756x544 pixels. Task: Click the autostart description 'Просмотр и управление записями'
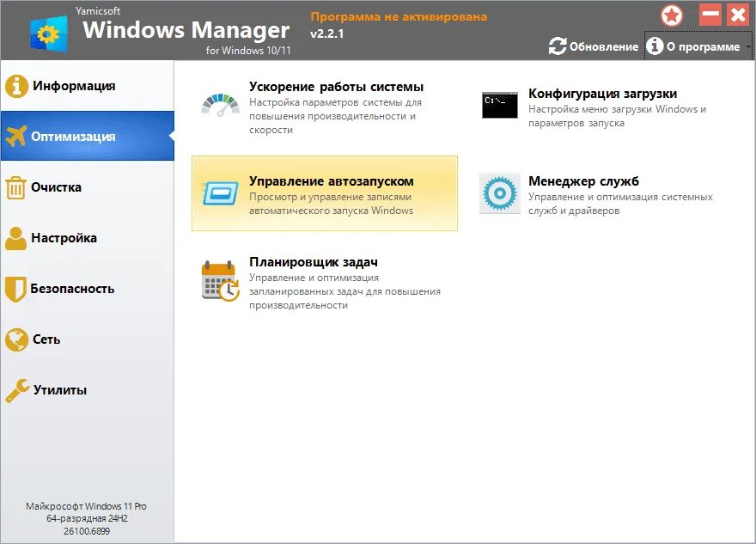(330, 197)
